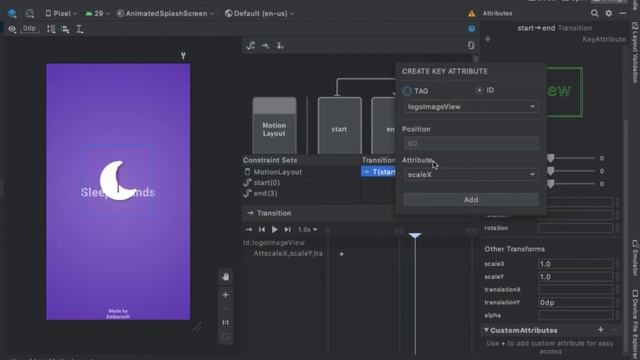Image resolution: width=640 pixels, height=360 pixels.
Task: Click the orientation toggle icon beside Pixel
Action: [30, 13]
